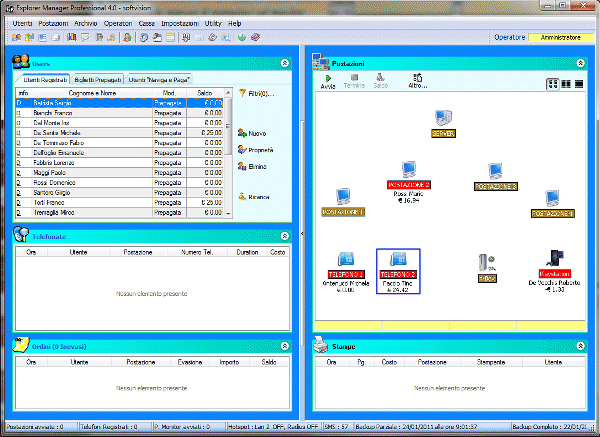This screenshot has width=600, height=437.
Task: Click the Amministratore operator field
Action: 561,38
